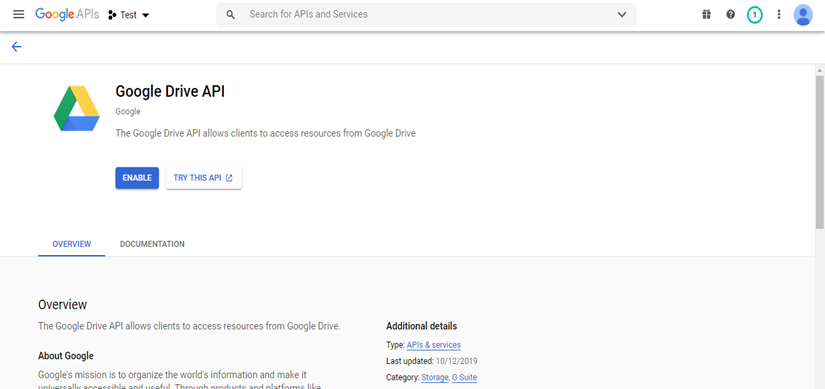Go back using the blue arrow
Screen dimensions: 825x389
tap(16, 47)
